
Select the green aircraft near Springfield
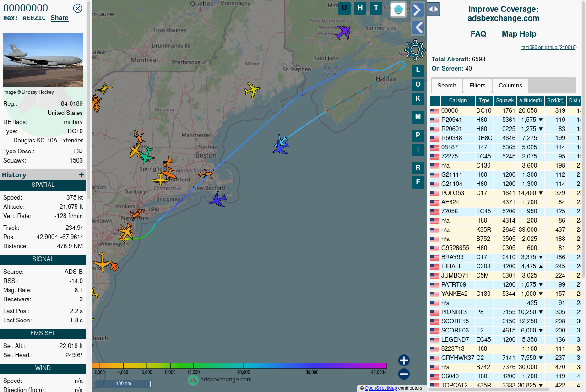click(x=146, y=155)
